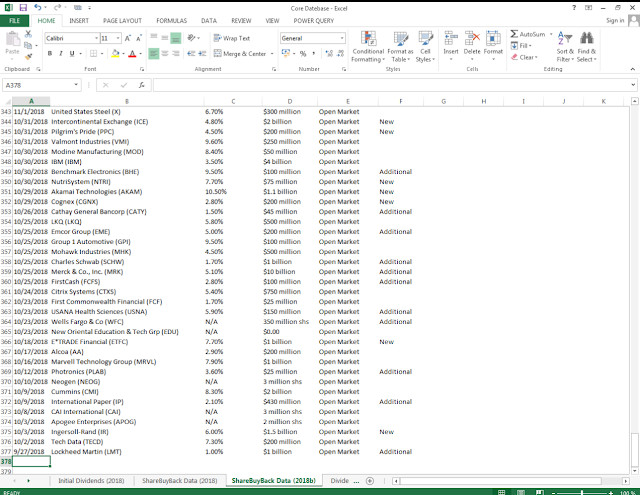640x495 pixels.
Task: Click Increase Decimal icon
Action: (329, 53)
